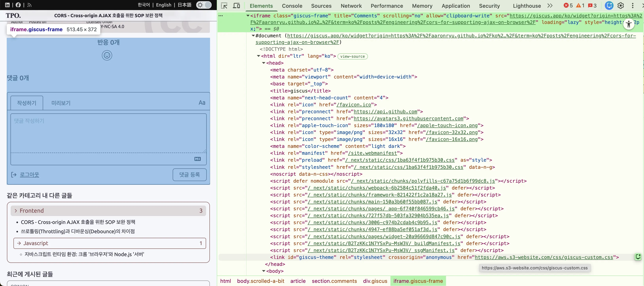The width and height of the screenshot is (644, 286).
Task: Select article breadcrumb
Action: point(298,281)
